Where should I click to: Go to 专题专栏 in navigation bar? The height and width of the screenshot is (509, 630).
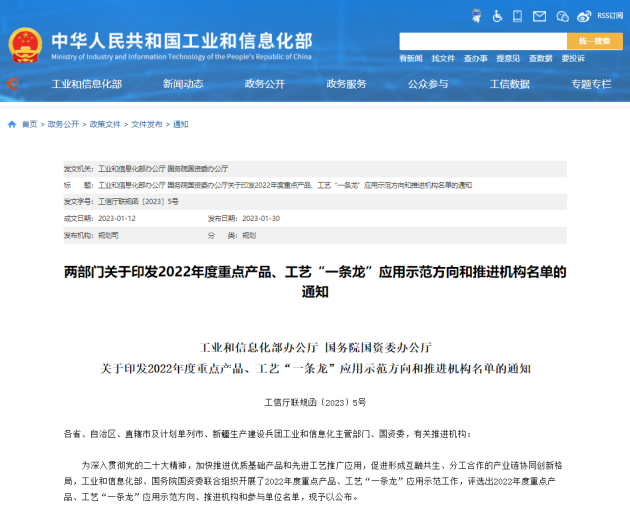tap(590, 84)
